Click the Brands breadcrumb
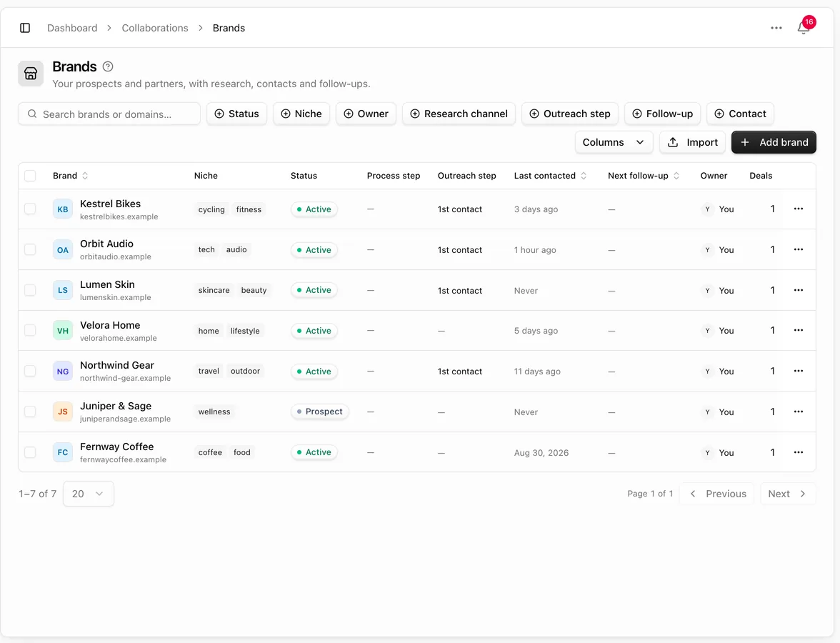Image resolution: width=840 pixels, height=643 pixels. click(x=229, y=28)
